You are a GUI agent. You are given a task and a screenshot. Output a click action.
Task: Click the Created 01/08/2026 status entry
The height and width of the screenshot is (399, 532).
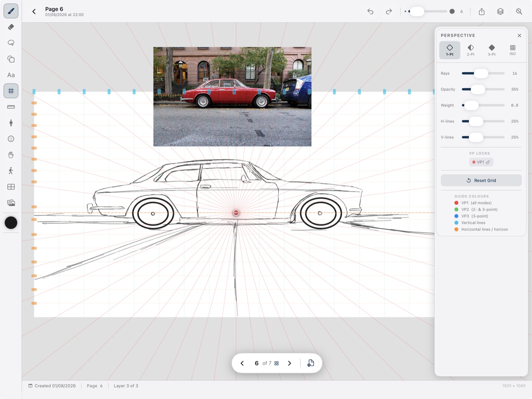(x=52, y=386)
